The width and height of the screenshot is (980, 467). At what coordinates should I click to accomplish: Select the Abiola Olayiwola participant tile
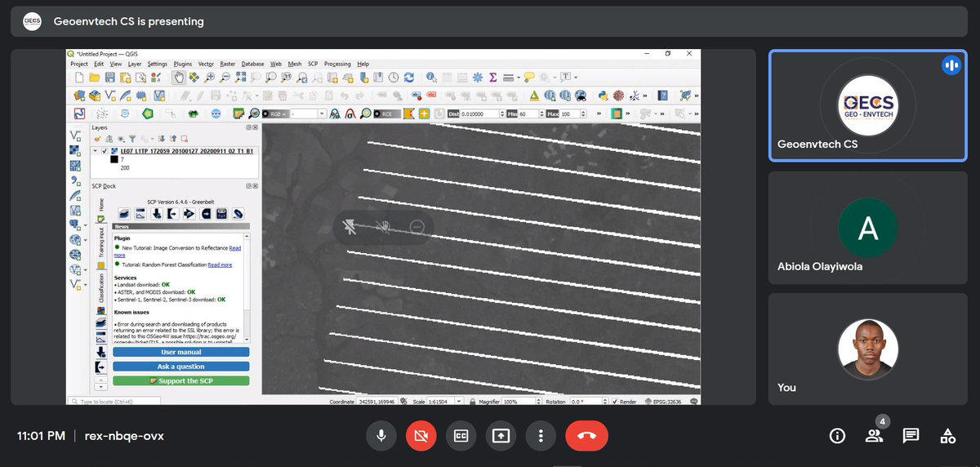[x=867, y=228]
